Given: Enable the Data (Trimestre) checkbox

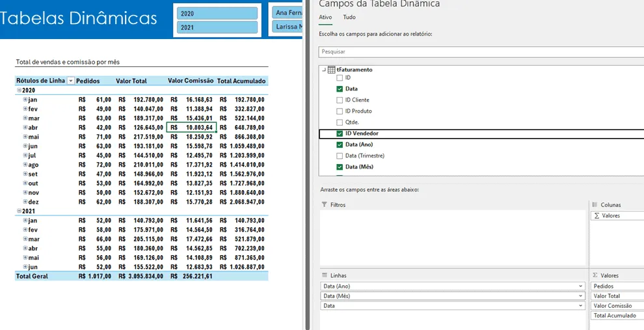Looking at the screenshot, I should [340, 156].
